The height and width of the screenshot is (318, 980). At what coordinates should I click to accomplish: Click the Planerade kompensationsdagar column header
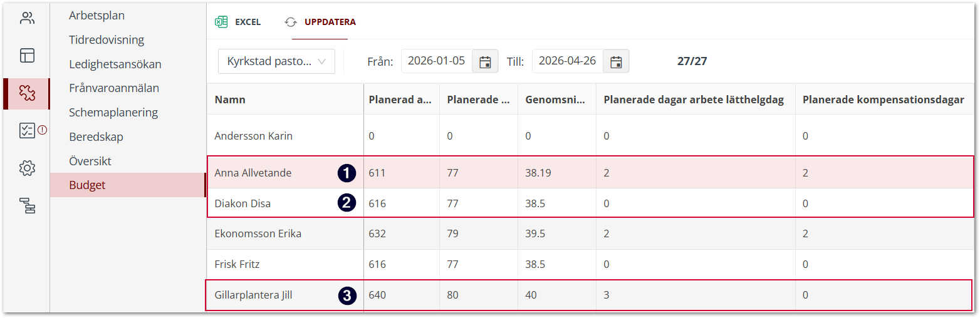883,100
